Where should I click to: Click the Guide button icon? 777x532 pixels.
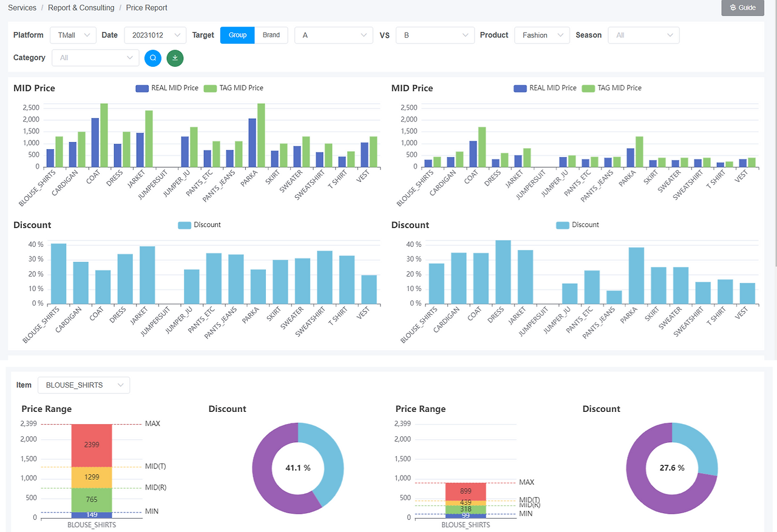coord(733,8)
